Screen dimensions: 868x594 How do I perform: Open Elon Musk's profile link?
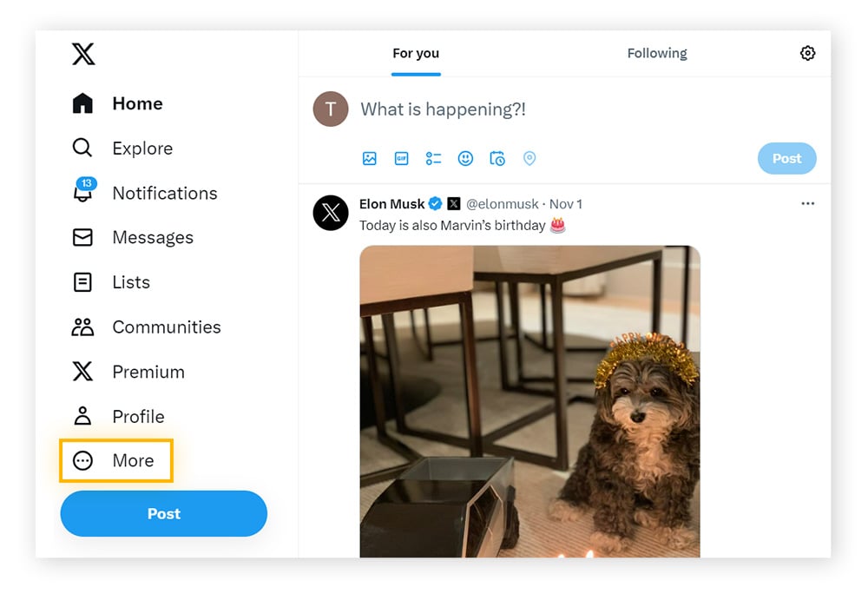pos(391,203)
